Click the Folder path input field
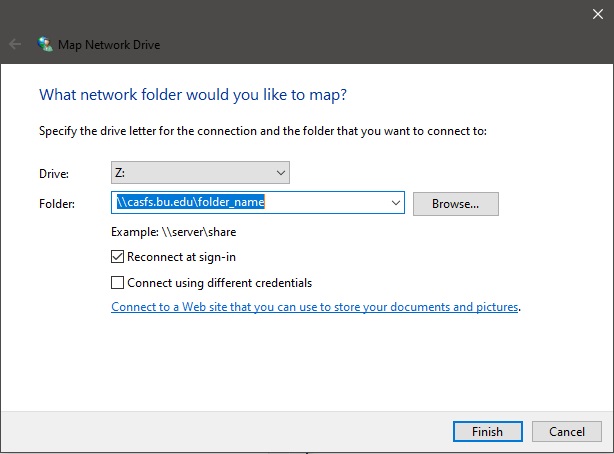This screenshot has width=614, height=454. 250,203
